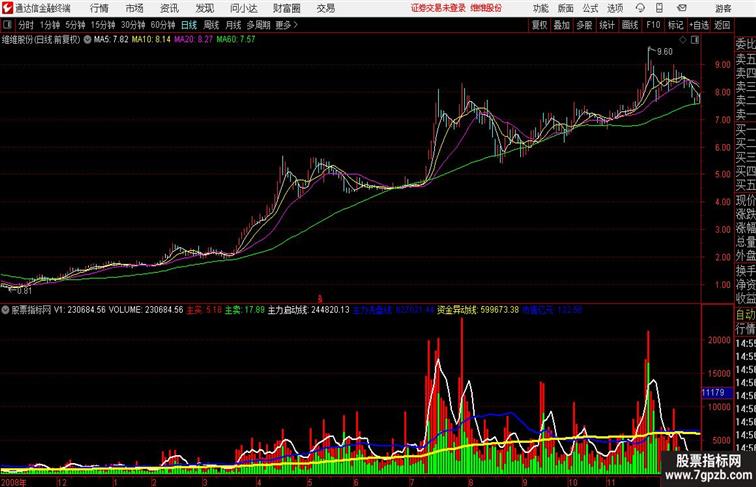The width and height of the screenshot is (756, 487).
Task: Click the 资金异动线 599673.38 readout
Action: (x=478, y=310)
